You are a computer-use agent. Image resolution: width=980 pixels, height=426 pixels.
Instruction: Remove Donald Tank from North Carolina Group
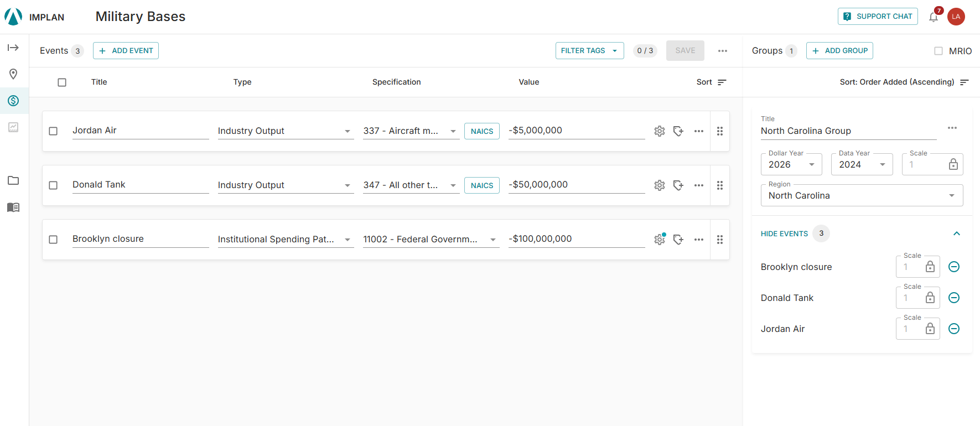click(954, 298)
